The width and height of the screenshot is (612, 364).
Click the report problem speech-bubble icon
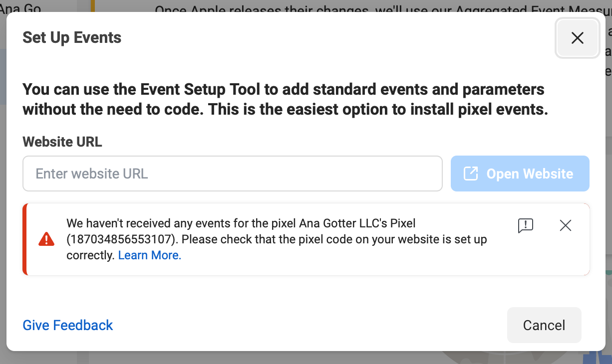tap(525, 225)
